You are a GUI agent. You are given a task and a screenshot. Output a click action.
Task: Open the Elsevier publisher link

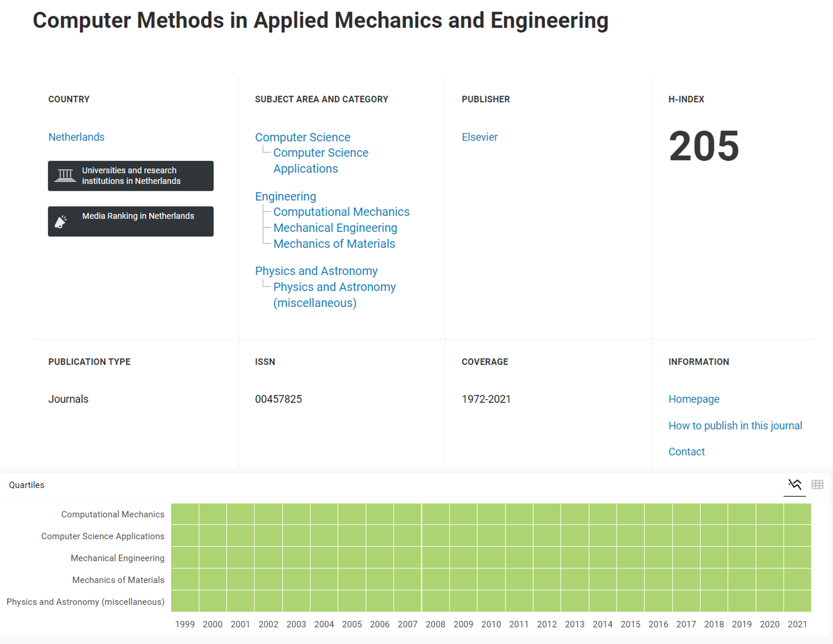[x=479, y=137]
